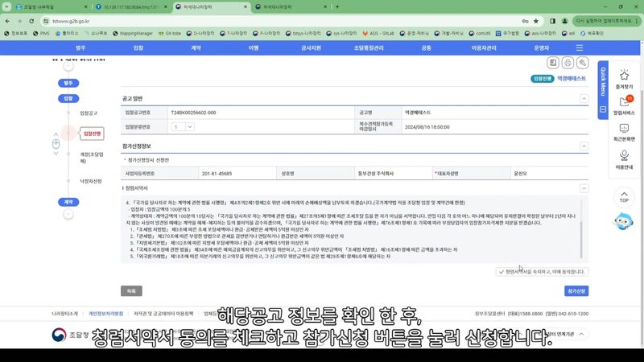Image resolution: width=644 pixels, height=362 pixels.
Task: Bookmark this page with the star icon
Action: tap(535, 21)
